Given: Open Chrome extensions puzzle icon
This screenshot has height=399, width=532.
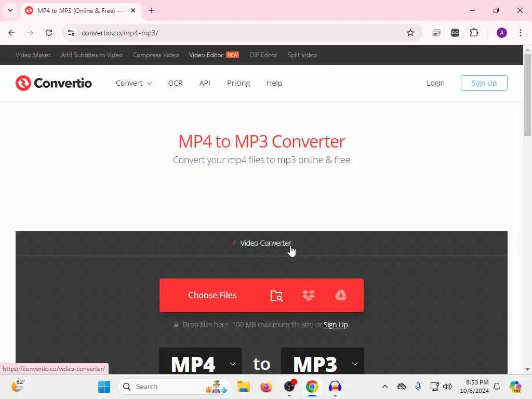Looking at the screenshot, I should (474, 33).
